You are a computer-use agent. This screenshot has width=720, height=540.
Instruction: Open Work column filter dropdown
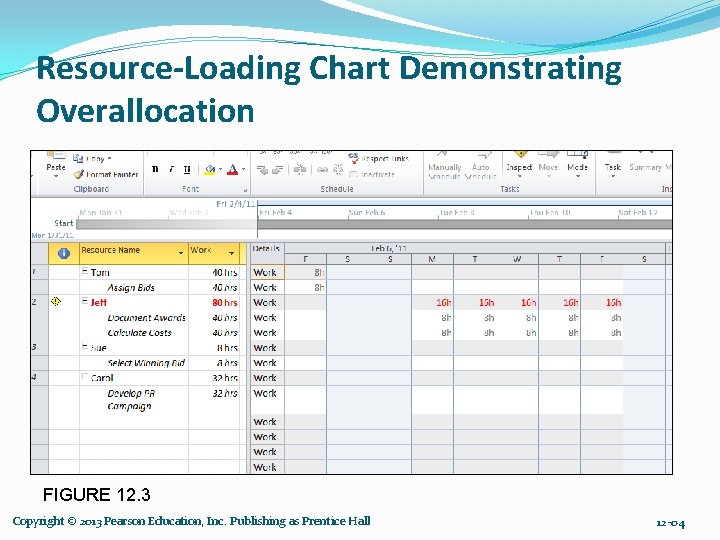pos(231,253)
